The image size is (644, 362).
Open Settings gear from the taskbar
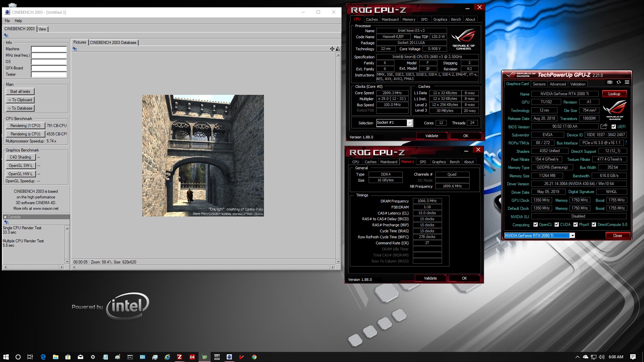pyautogui.click(x=93, y=357)
